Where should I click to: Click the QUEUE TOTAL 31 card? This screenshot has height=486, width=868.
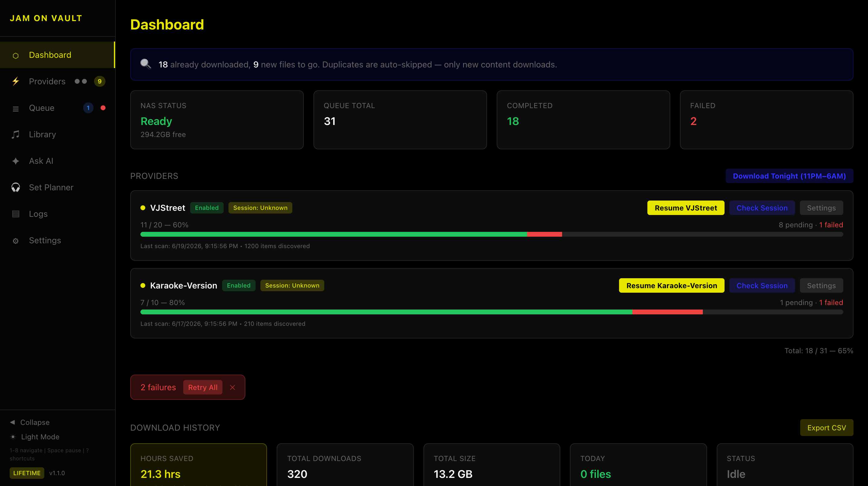(400, 120)
